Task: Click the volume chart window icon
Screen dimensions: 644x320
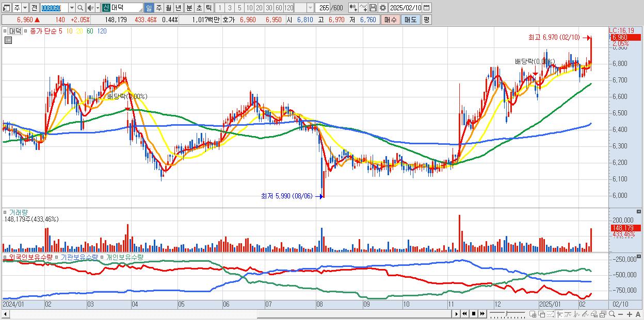Action: tap(594, 314)
